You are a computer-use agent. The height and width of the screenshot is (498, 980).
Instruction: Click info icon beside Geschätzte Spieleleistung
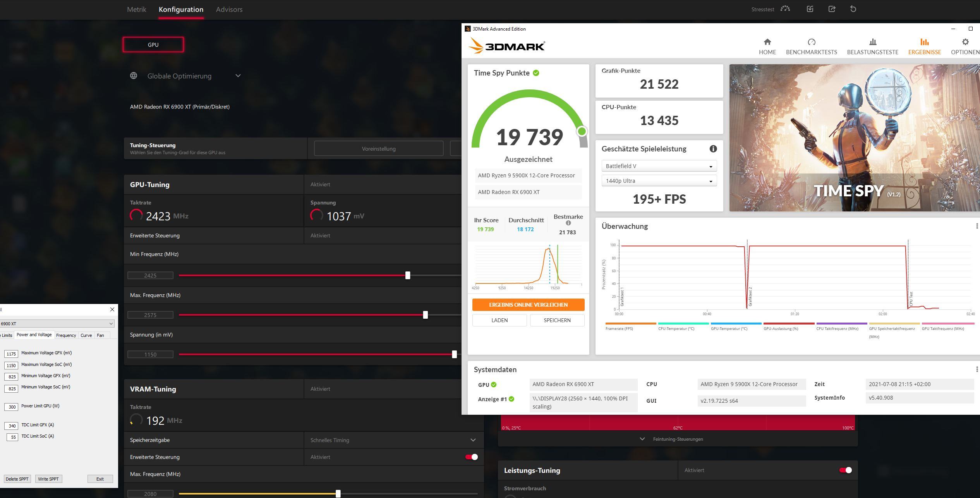713,149
